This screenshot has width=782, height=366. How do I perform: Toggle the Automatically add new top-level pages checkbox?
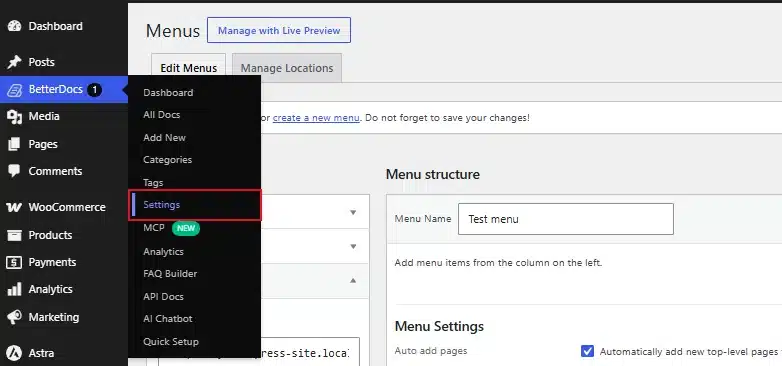(587, 352)
